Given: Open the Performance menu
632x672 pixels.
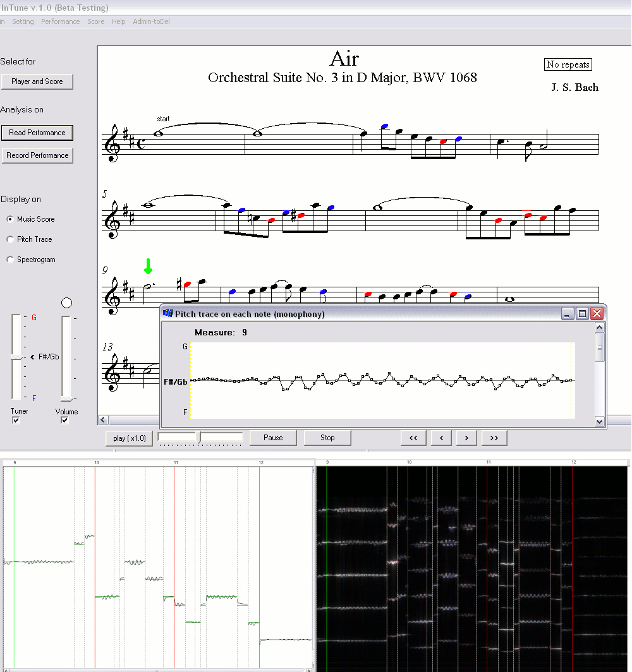Looking at the screenshot, I should point(61,21).
